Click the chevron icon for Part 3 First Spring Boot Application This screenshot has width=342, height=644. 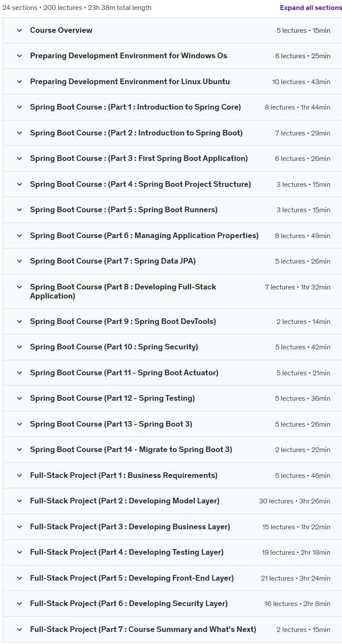(19, 158)
